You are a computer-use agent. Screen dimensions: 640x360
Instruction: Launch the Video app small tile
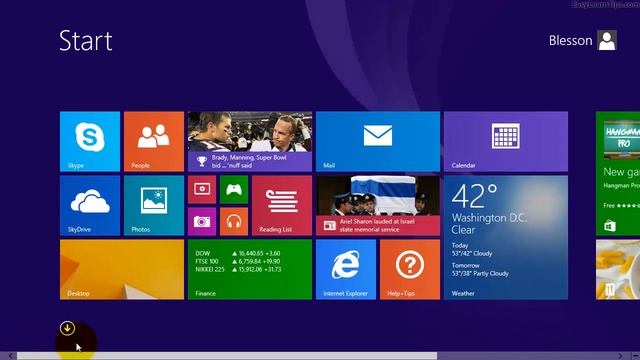click(x=202, y=189)
